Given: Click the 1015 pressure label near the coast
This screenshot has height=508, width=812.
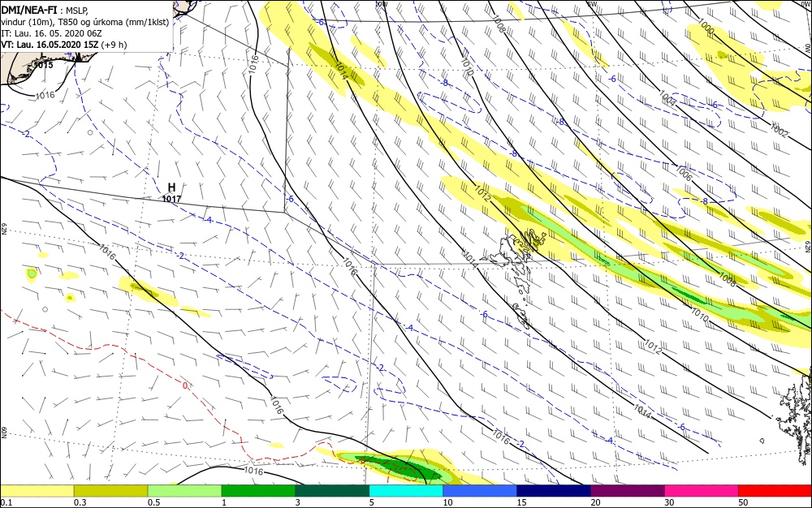Looking at the screenshot, I should click(x=44, y=65).
